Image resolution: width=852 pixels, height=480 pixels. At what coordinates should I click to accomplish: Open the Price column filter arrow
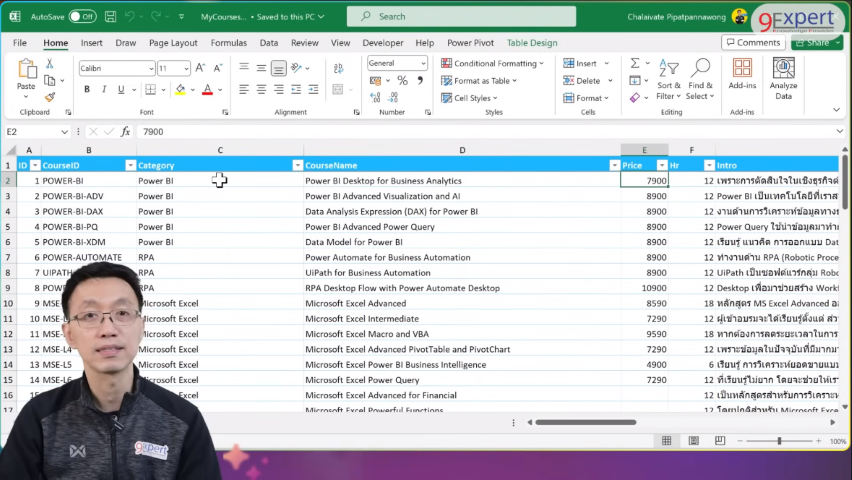pyautogui.click(x=661, y=165)
